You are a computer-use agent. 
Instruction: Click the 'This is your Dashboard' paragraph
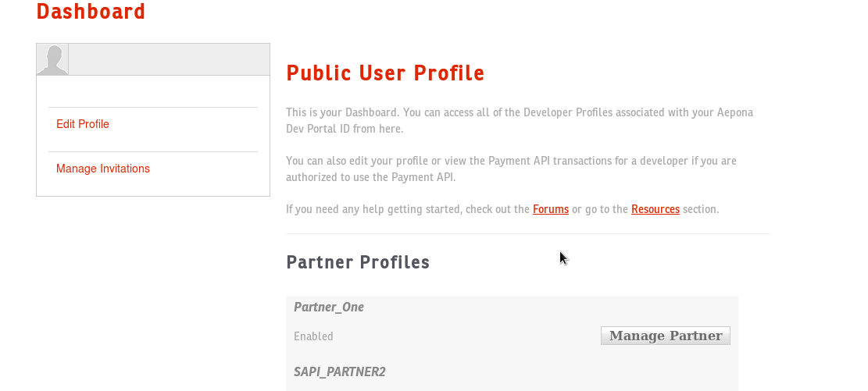pos(469,112)
